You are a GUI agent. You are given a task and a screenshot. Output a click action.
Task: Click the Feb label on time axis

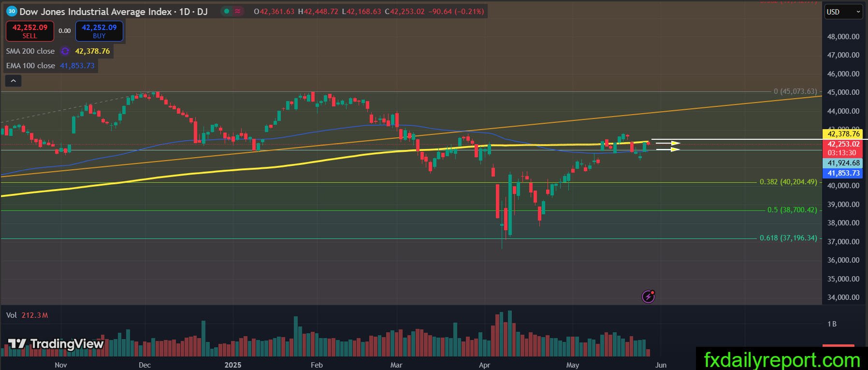coord(317,365)
